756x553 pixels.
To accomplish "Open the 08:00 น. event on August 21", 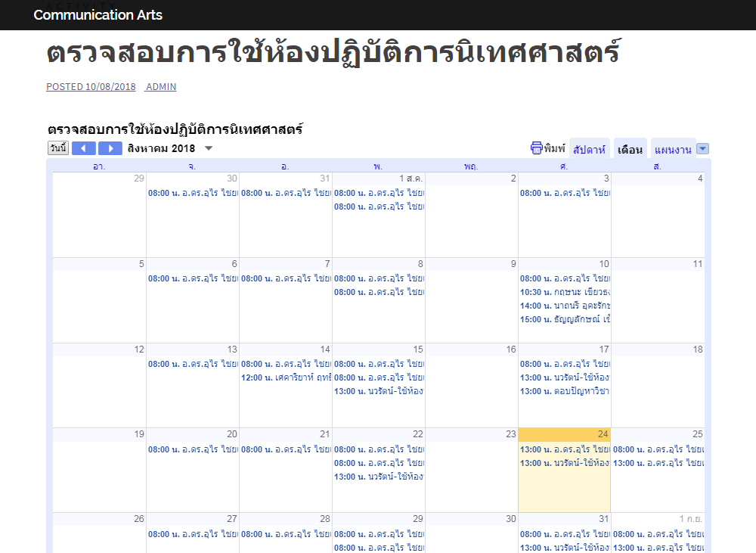I will 286,449.
